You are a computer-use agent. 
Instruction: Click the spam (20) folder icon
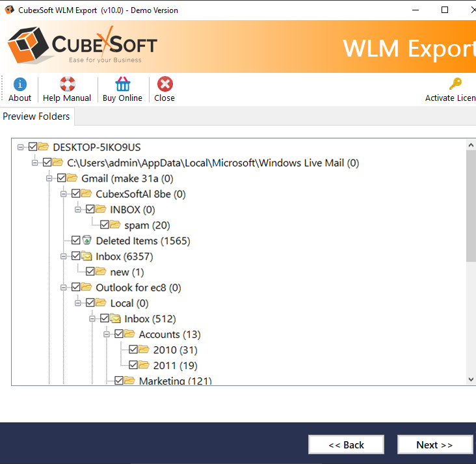click(x=115, y=225)
